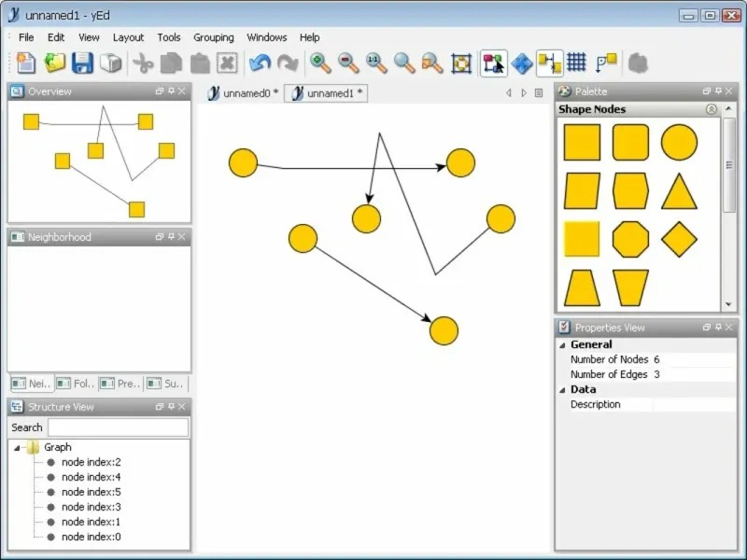
Task: Open the Grouping menu
Action: pos(214,37)
